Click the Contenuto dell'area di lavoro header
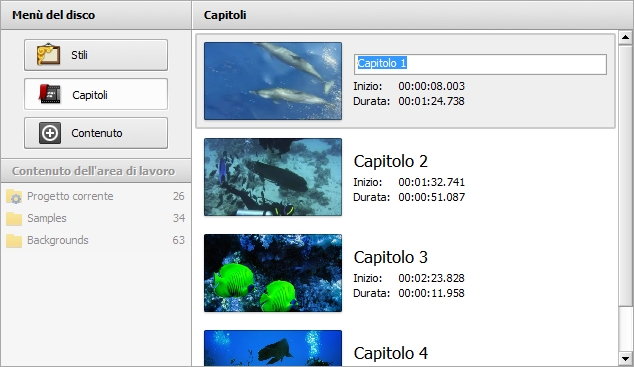 96,171
